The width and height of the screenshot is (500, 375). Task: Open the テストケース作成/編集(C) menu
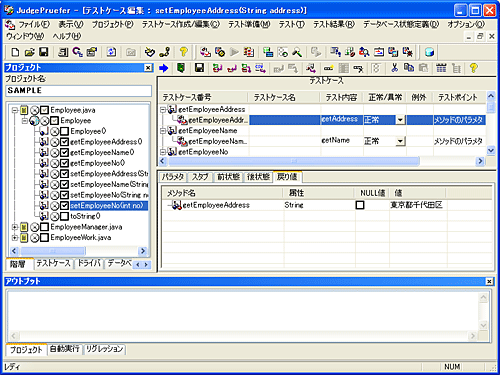pyautogui.click(x=181, y=24)
